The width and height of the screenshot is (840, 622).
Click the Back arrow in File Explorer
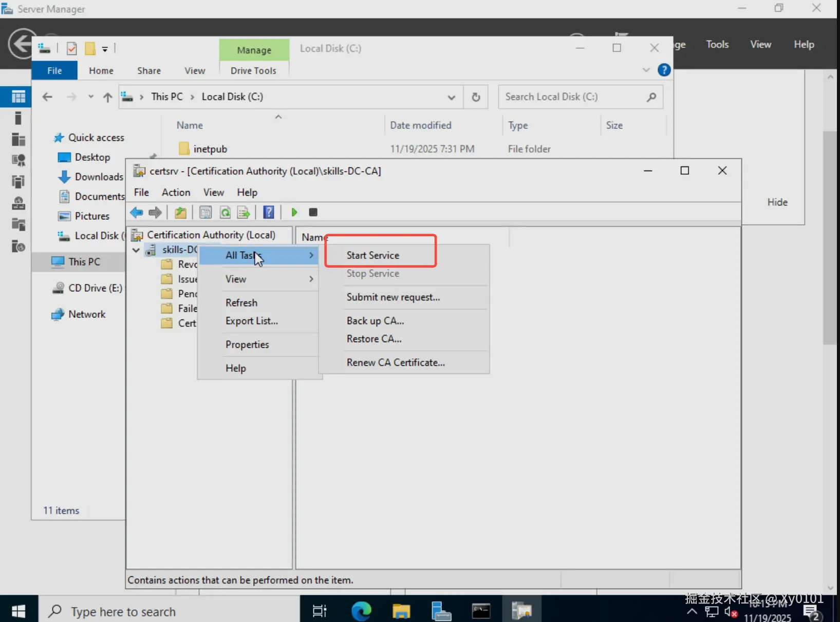(x=47, y=97)
